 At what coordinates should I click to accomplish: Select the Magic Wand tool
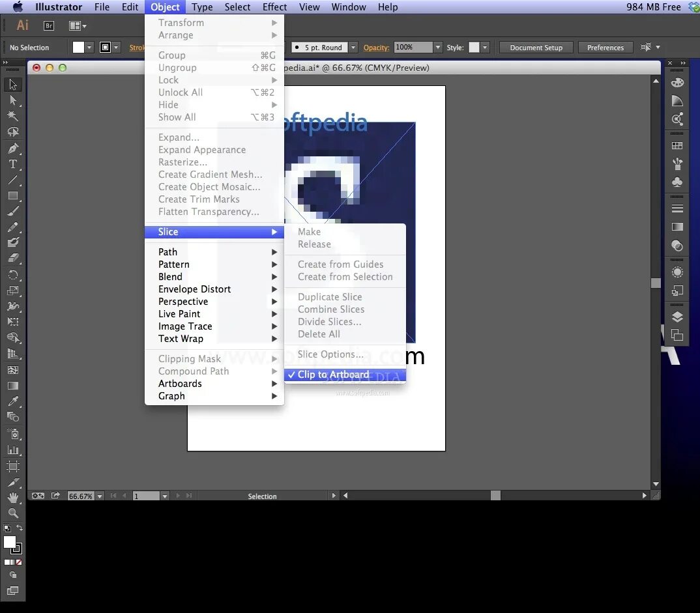13,116
